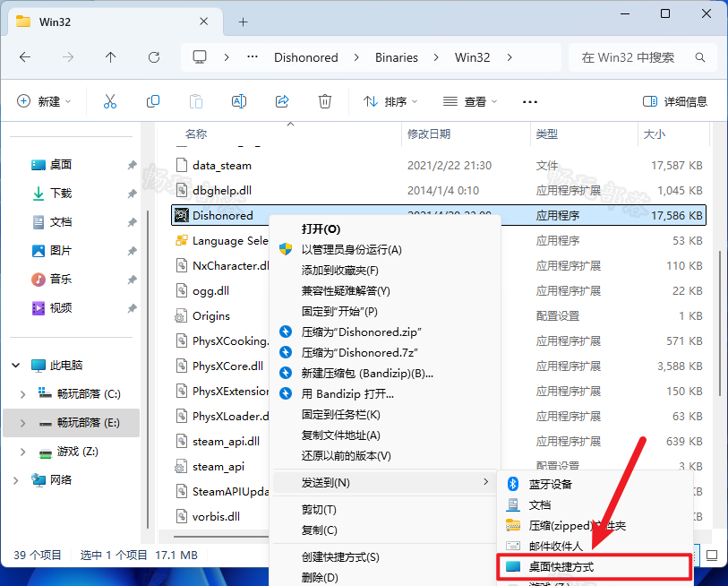Image resolution: width=728 pixels, height=586 pixels.
Task: Open 图片 in the sidebar
Action: [x=60, y=251]
